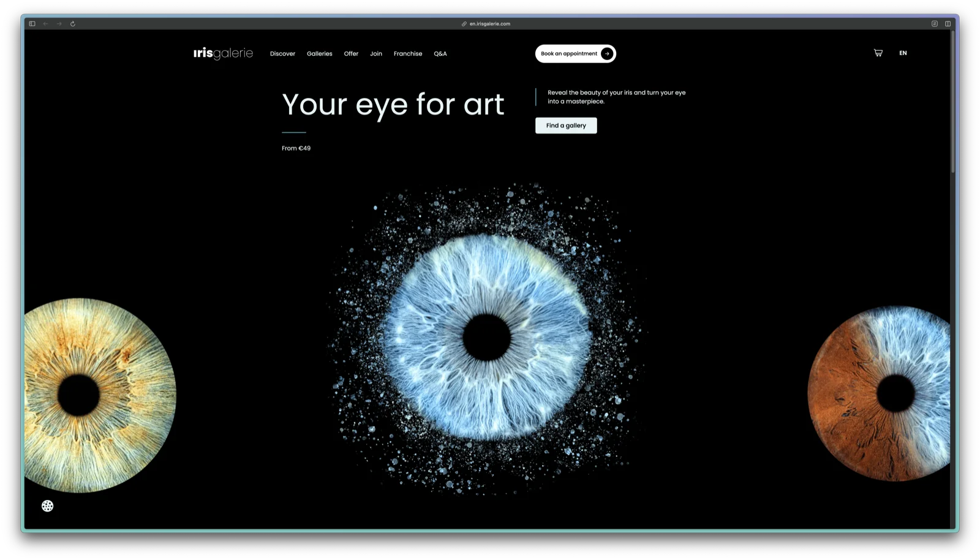Image resolution: width=980 pixels, height=560 pixels.
Task: Open the split view icon at top right
Action: click(x=948, y=23)
